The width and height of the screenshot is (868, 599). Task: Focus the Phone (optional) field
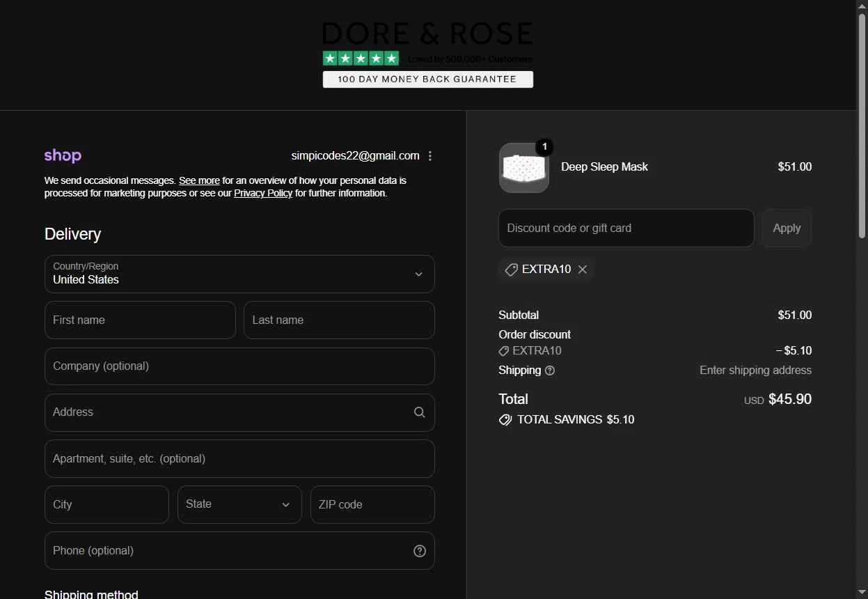click(x=239, y=551)
